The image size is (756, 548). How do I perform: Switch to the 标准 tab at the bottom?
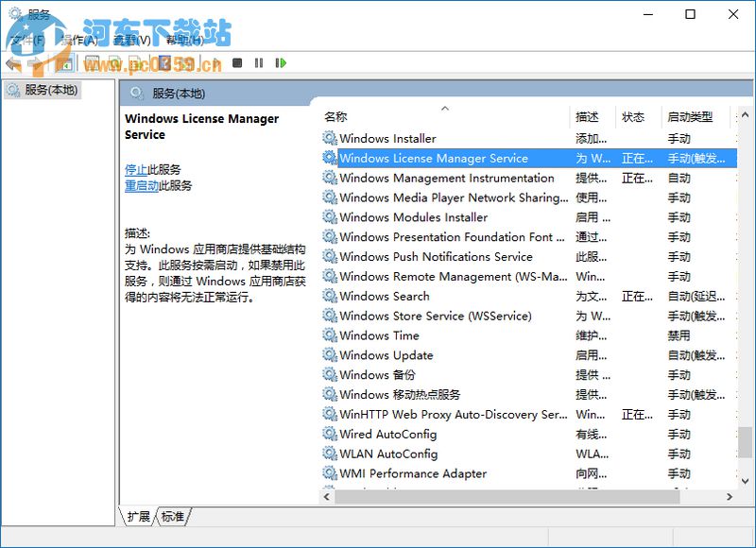click(171, 517)
